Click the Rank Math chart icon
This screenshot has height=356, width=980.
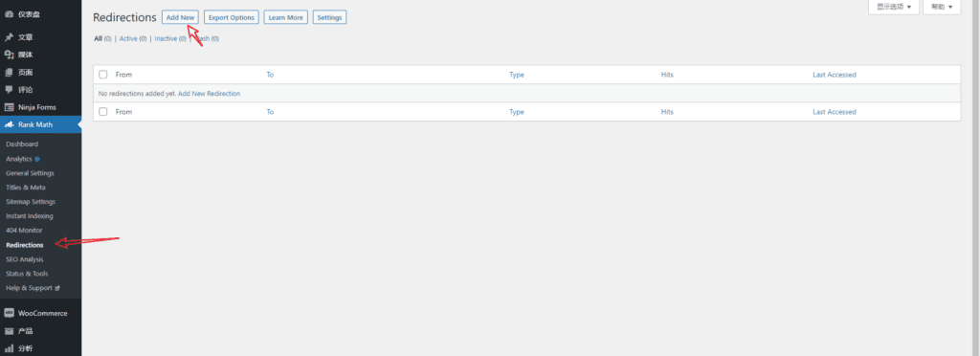10,124
